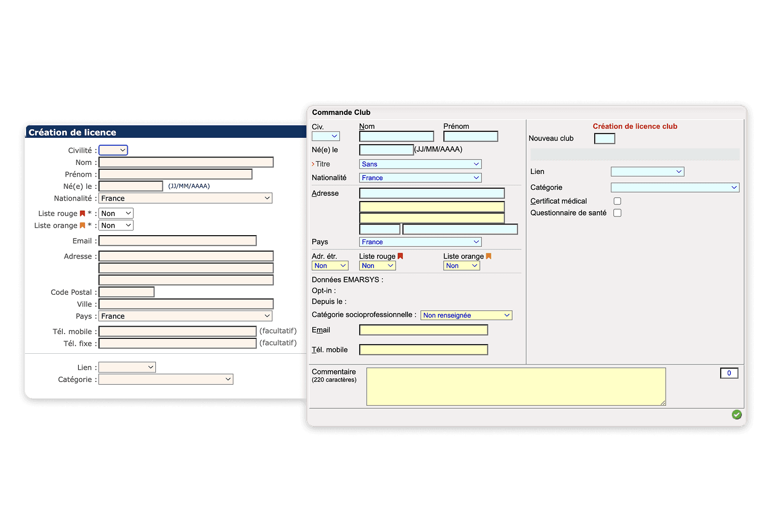
Task: Open the Titre dropdown set to Sans
Action: 420,164
